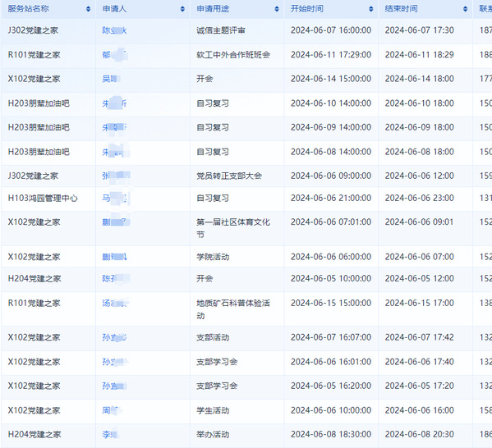Select the 服务站名称 column header text
492x448 pixels.
pos(28,9)
